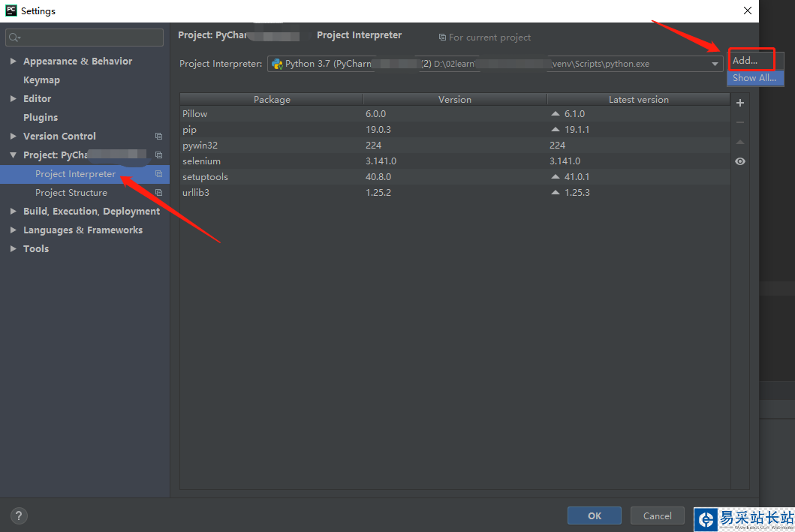The image size is (795, 532).
Task: Select the Pillow package row
Action: coord(455,114)
